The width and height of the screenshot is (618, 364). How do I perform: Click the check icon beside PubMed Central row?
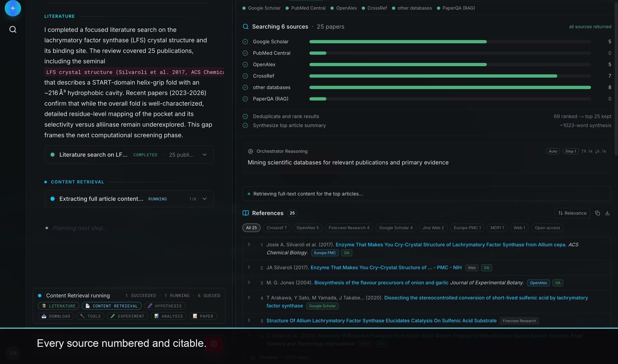pyautogui.click(x=245, y=53)
